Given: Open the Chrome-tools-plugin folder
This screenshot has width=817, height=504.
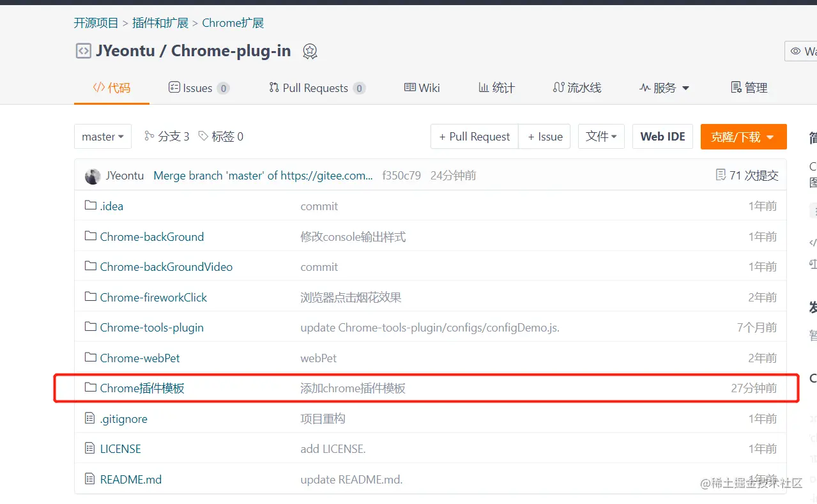Looking at the screenshot, I should 152,328.
